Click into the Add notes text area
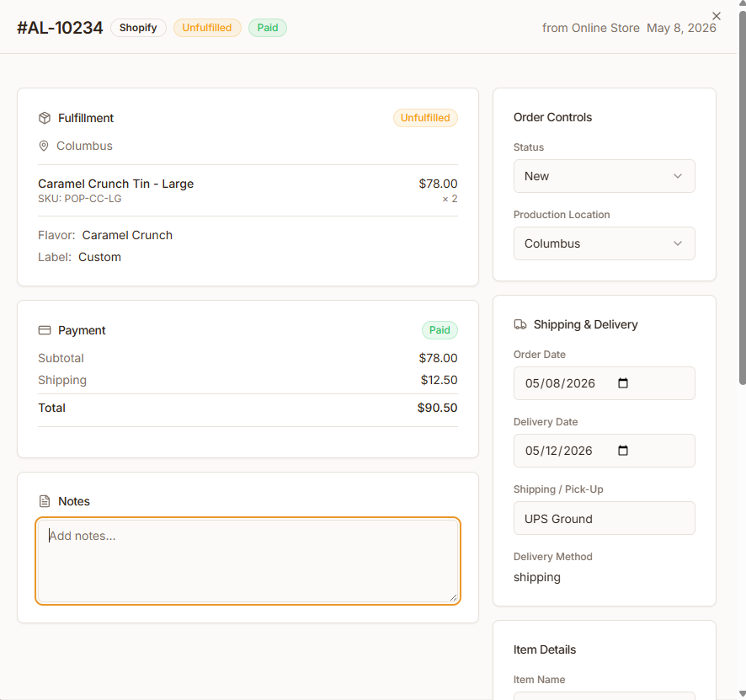Image resolution: width=746 pixels, height=700 pixels. coord(248,561)
